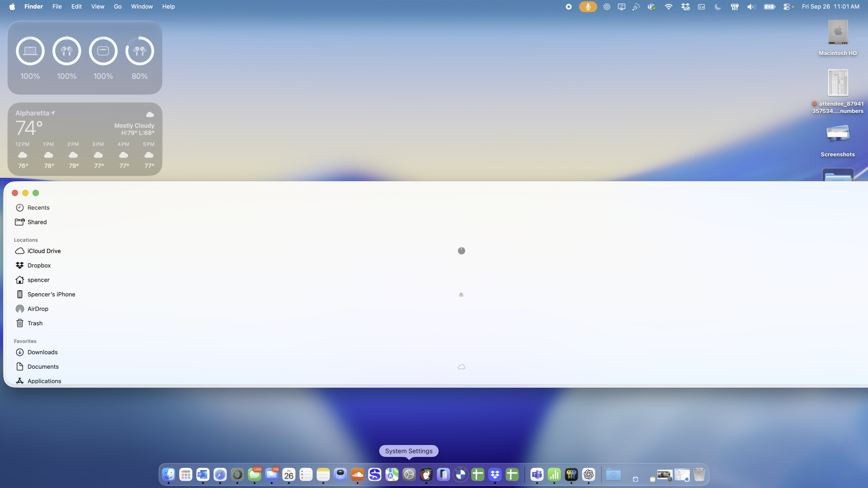The image size is (868, 488).
Task: Open iCloud Drive in the sidebar
Action: point(44,251)
